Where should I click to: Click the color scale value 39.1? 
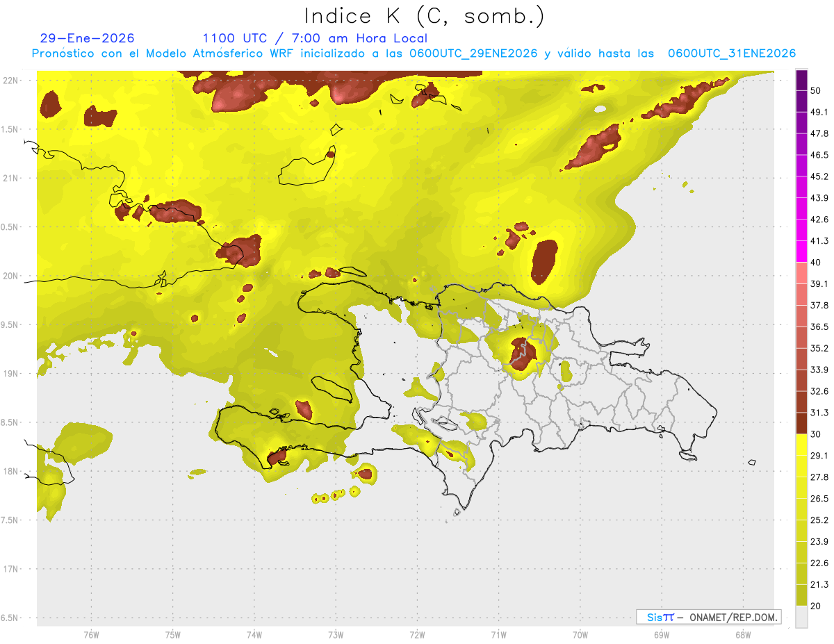tap(819, 283)
